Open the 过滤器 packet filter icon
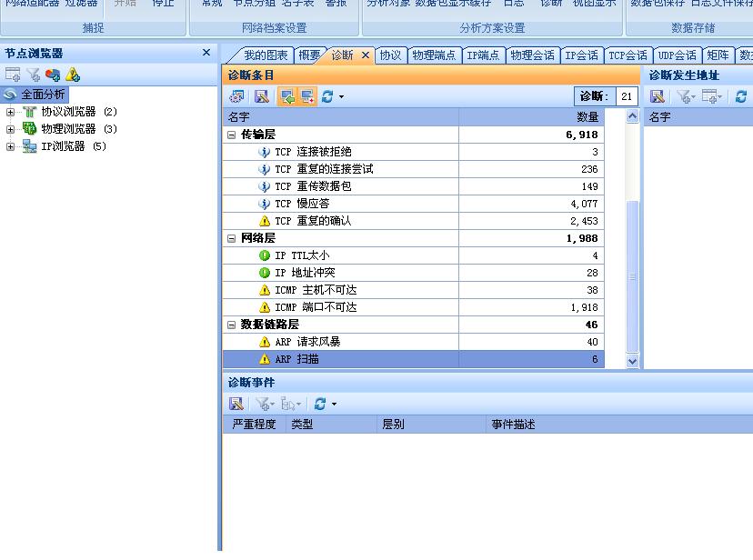The height and width of the screenshot is (560, 753). coord(80,5)
